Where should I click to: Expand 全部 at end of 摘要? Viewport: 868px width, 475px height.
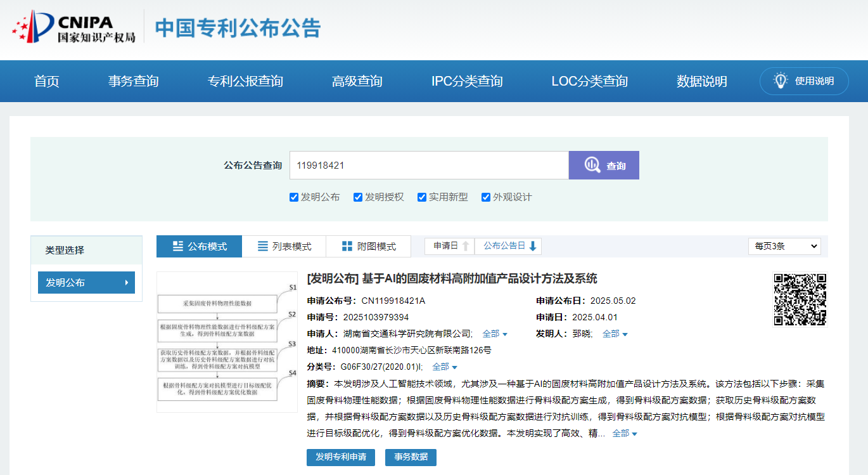coord(625,434)
